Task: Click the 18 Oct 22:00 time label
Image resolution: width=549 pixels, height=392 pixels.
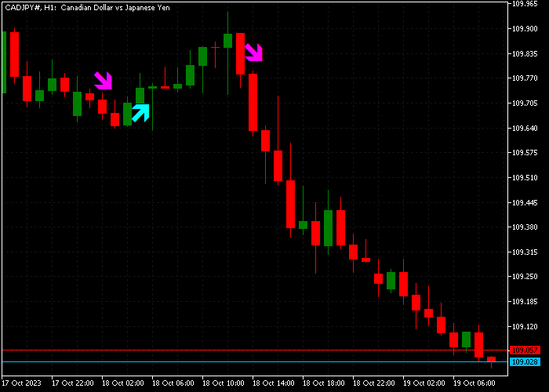Action: [x=374, y=383]
